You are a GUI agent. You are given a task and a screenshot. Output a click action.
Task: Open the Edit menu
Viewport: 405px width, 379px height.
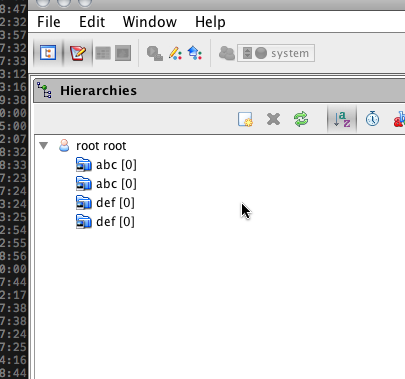(x=92, y=22)
